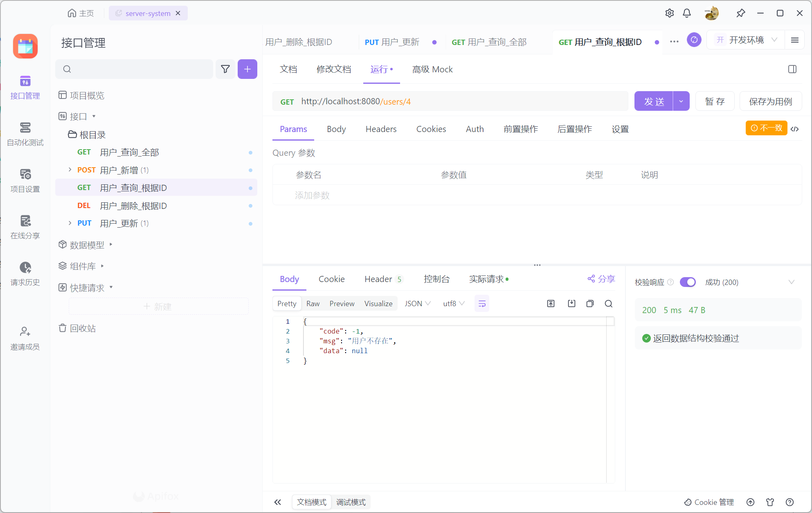Screen dimensions: 812x513
Task: Open 邀请成员 in the left sidebar
Action: point(25,338)
